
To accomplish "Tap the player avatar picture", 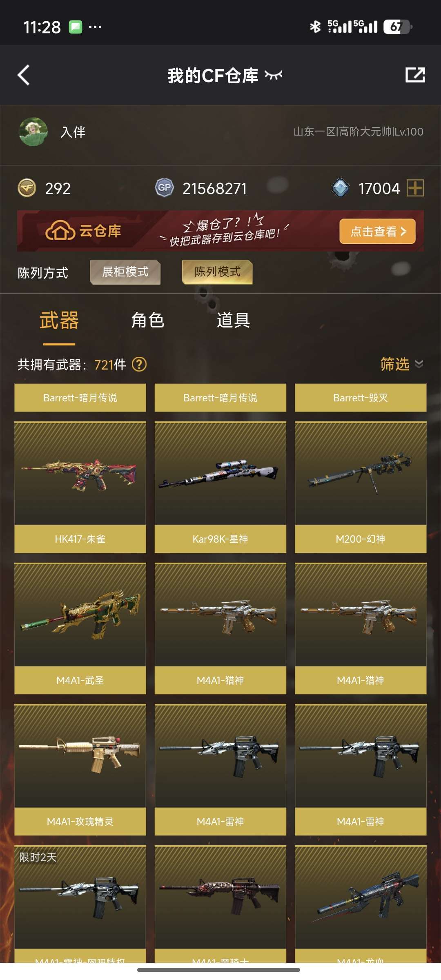I will pyautogui.click(x=33, y=132).
